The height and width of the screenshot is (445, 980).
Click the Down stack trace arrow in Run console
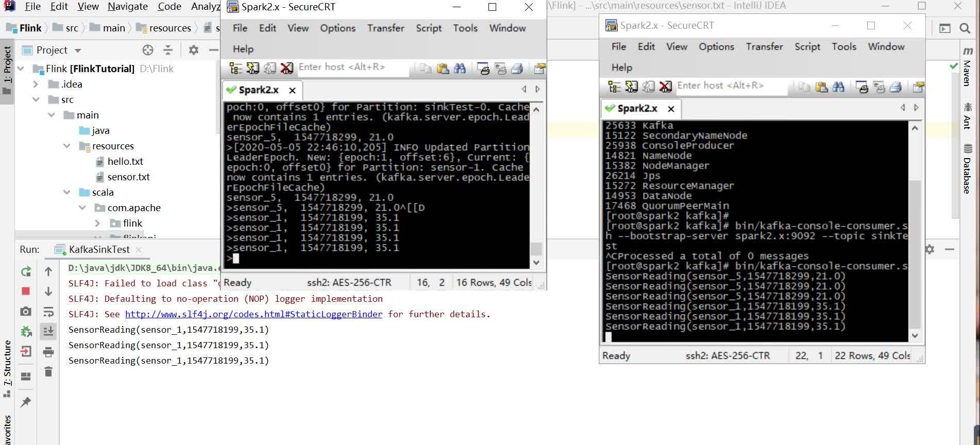point(48,291)
